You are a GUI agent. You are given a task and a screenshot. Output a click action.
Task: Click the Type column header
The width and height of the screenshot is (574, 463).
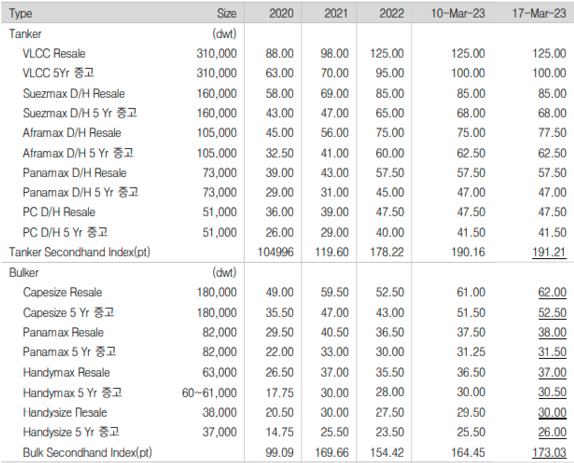[x=20, y=14]
